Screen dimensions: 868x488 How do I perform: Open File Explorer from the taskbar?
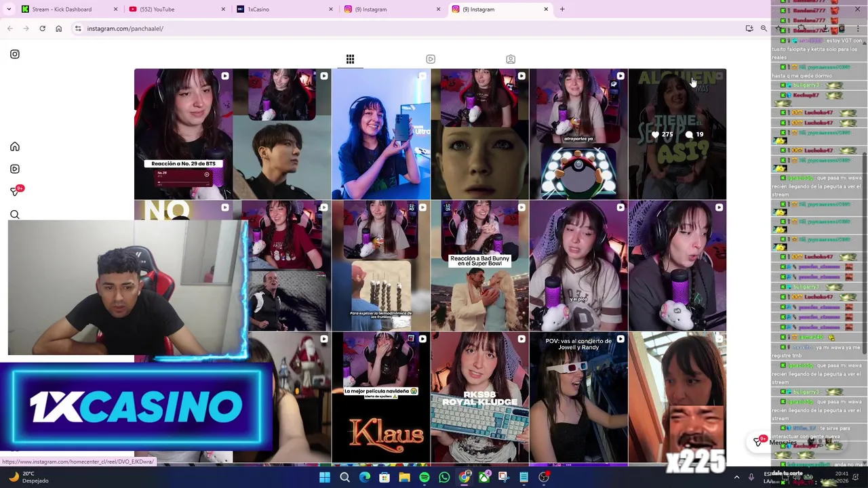point(404,477)
